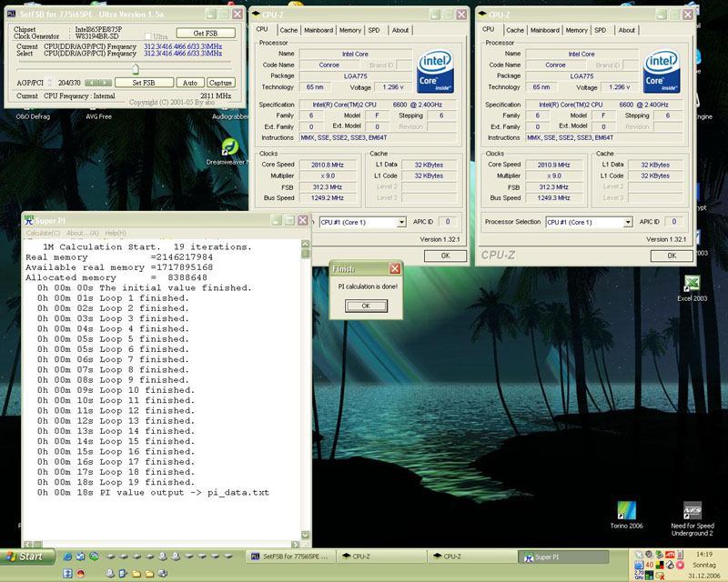The image size is (728, 582).
Task: Click the Intel Core logo in right CPU-Z
Action: 662,72
